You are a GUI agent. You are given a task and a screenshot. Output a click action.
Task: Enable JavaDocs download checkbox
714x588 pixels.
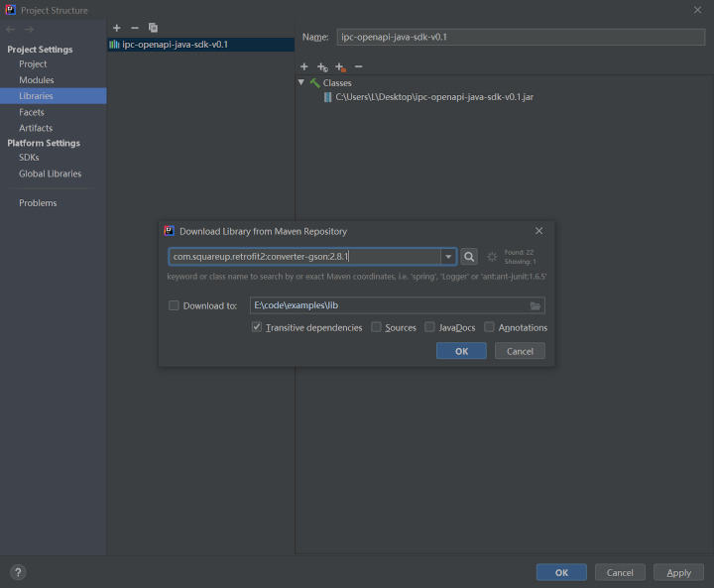pos(429,327)
